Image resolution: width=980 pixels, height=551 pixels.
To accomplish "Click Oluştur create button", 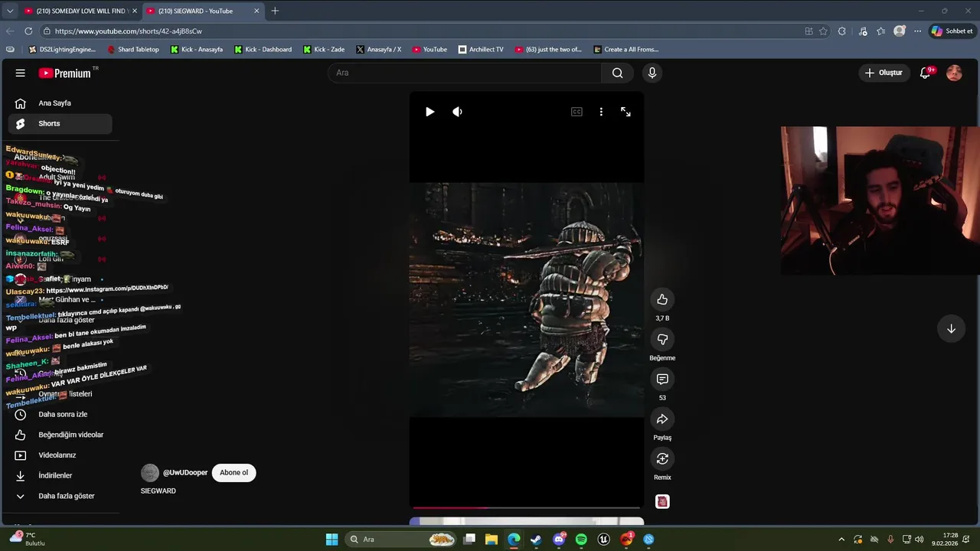I will (x=884, y=73).
